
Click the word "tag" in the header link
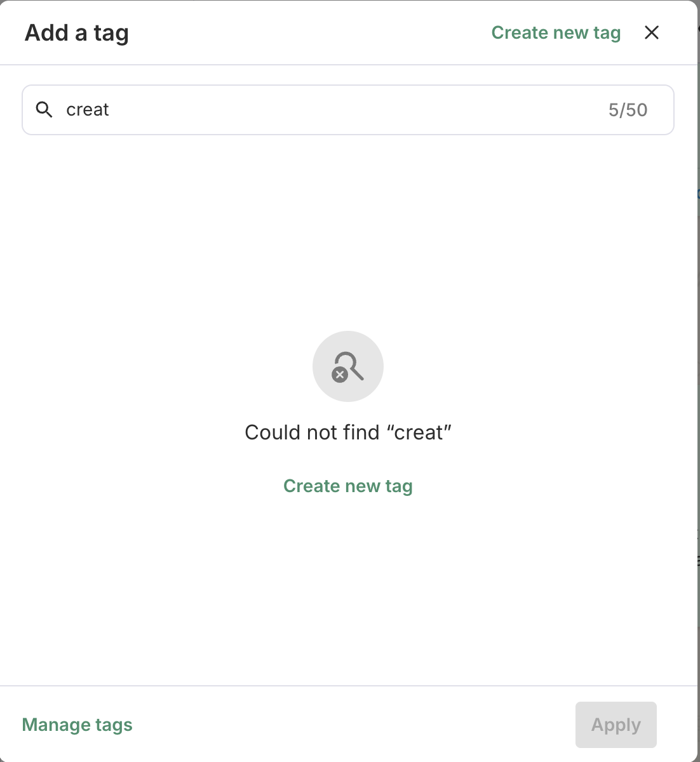pyautogui.click(x=607, y=33)
